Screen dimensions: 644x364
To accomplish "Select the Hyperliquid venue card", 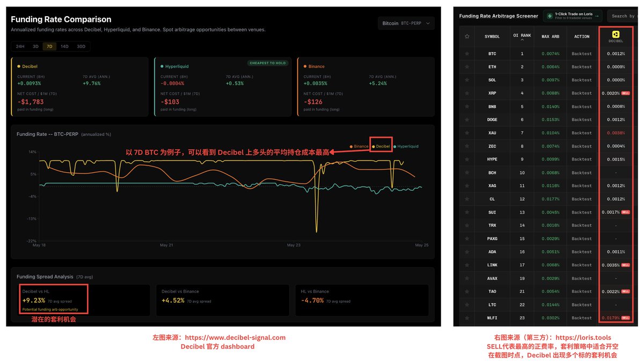I will (x=223, y=87).
